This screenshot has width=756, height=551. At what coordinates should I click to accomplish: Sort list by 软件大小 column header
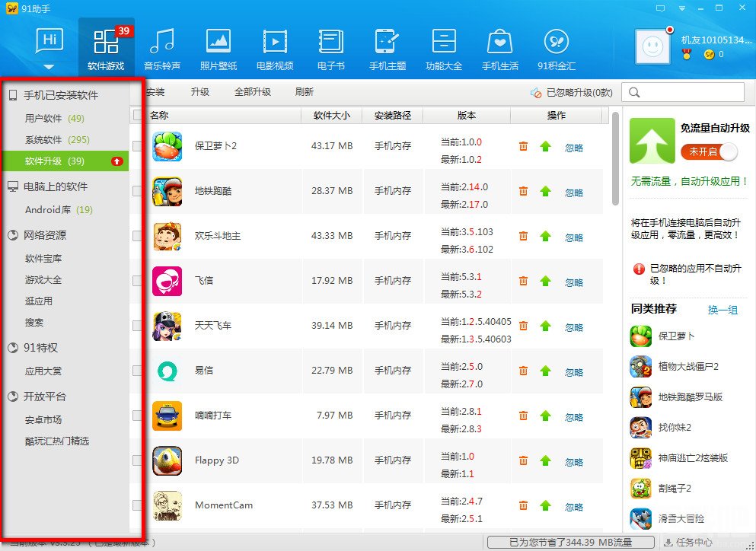(x=332, y=115)
